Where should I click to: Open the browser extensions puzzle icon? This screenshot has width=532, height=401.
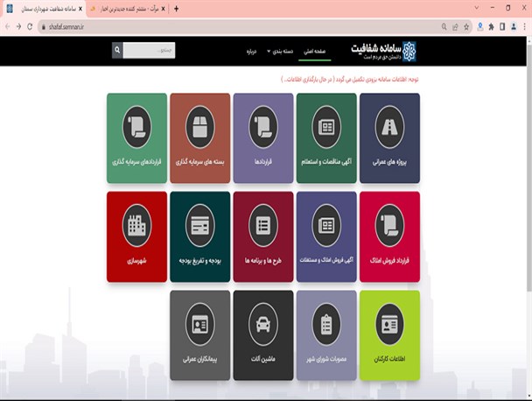(x=491, y=27)
